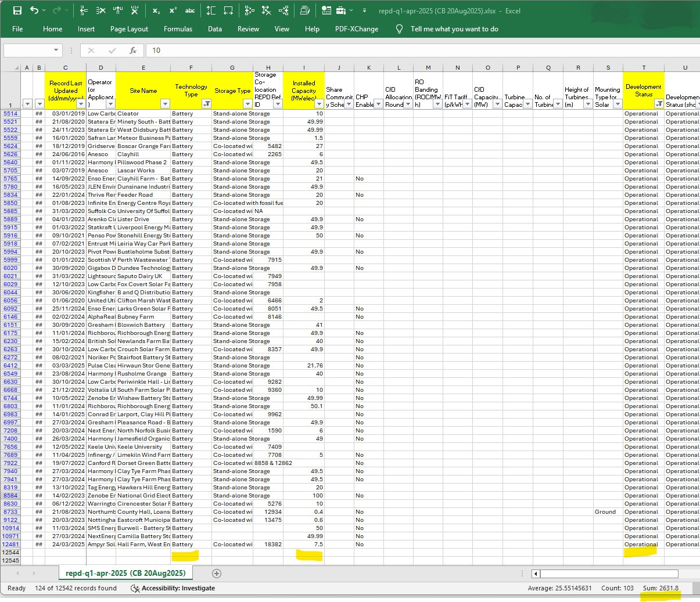Open the Formulas ribbon tab

[178, 29]
